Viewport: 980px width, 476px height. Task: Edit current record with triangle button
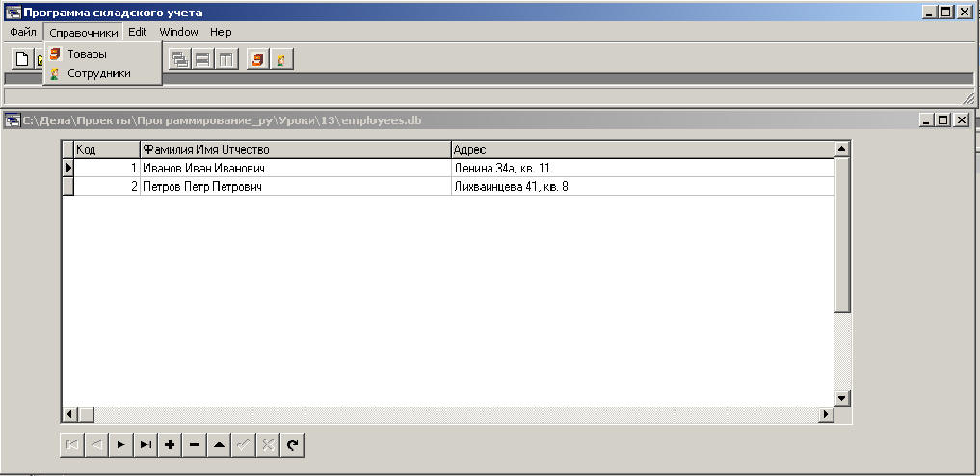pyautogui.click(x=219, y=445)
